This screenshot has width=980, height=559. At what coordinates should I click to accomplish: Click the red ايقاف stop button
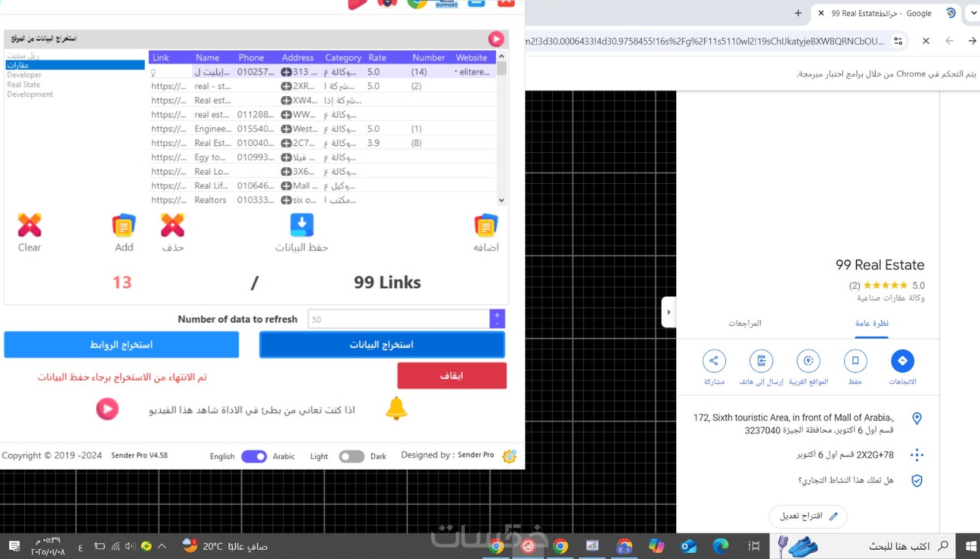(x=452, y=376)
